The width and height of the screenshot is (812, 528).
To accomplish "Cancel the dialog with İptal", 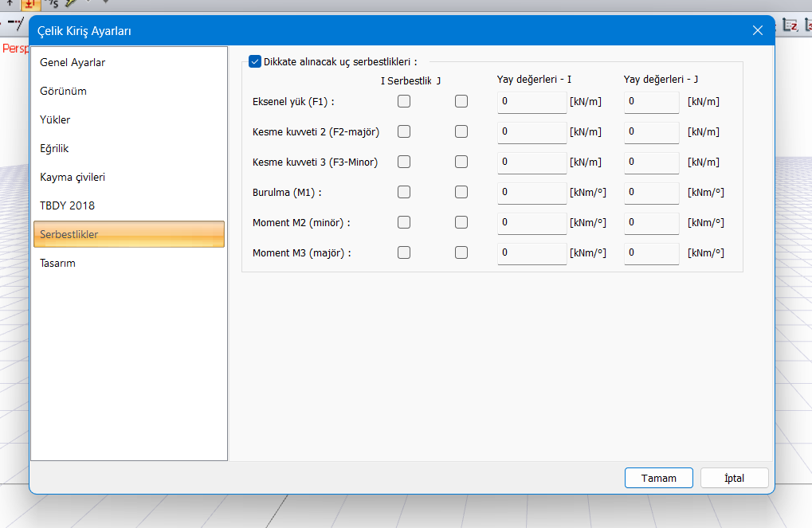I will [734, 478].
